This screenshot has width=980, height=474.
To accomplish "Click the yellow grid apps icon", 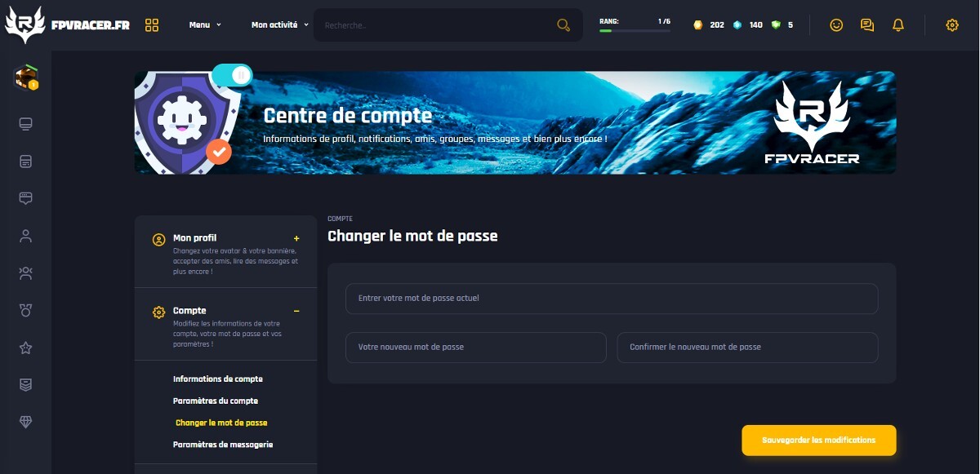I will pos(152,25).
